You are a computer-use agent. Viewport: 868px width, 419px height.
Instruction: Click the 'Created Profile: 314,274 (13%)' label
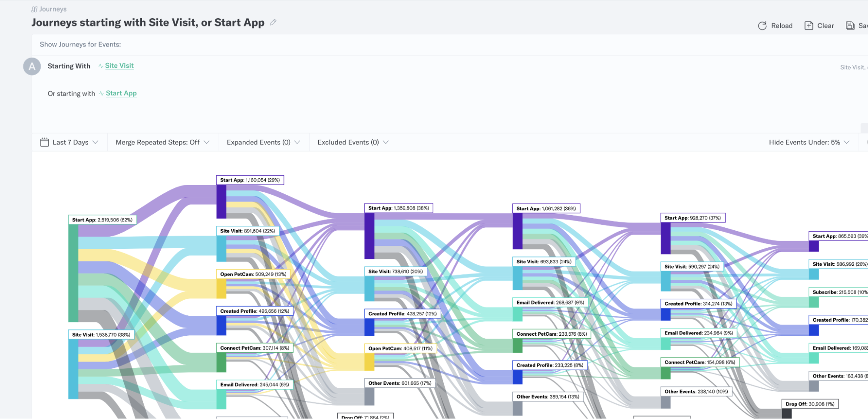pos(698,304)
